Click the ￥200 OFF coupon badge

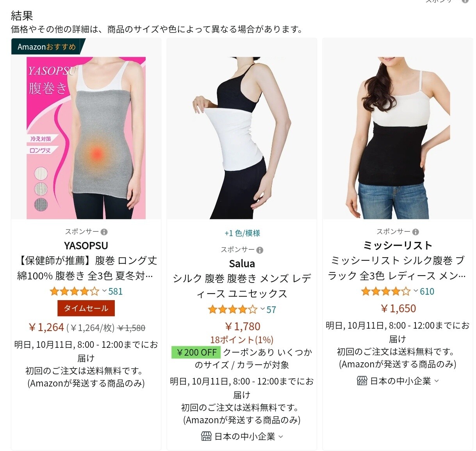196,352
